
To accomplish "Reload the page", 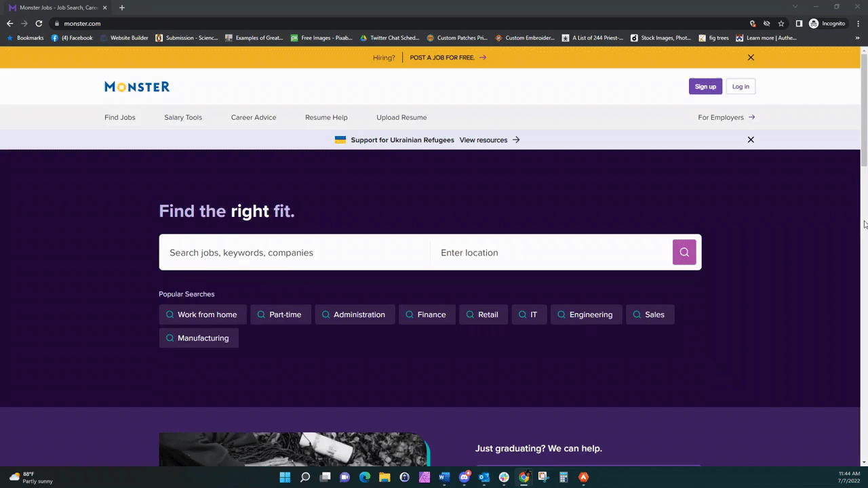I will tap(39, 23).
